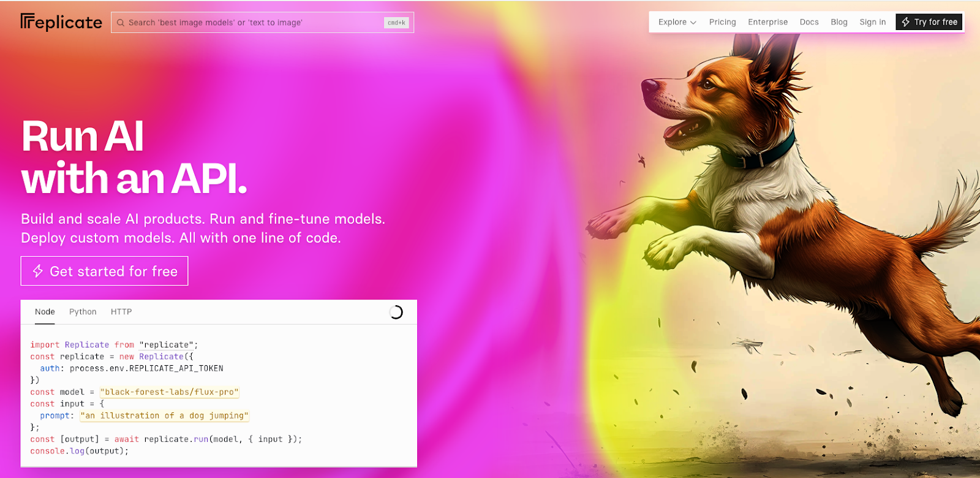The height and width of the screenshot is (478, 980).
Task: Click the magnifying glass search icon
Action: 121,23
